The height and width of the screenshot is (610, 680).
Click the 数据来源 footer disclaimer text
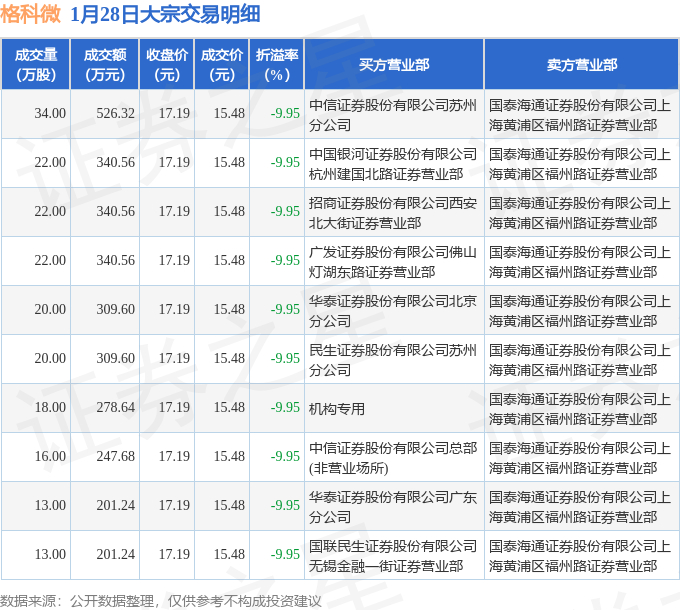(x=161, y=601)
